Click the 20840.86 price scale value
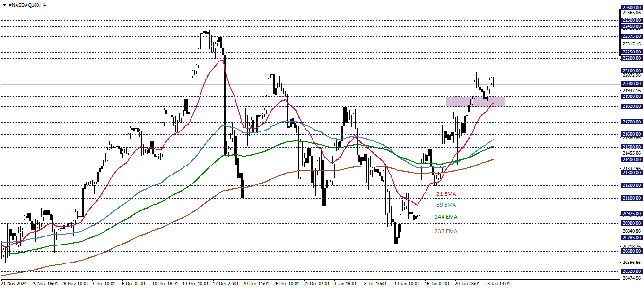 pos(632,231)
